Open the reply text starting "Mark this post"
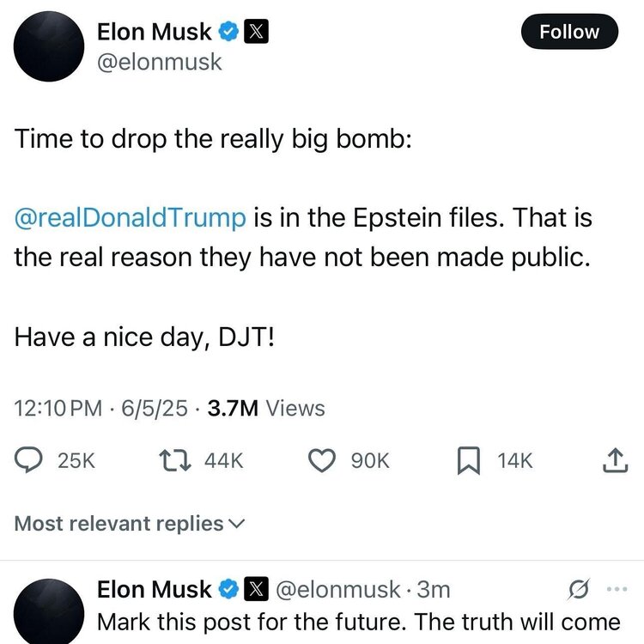The width and height of the screenshot is (644, 644). click(x=359, y=622)
